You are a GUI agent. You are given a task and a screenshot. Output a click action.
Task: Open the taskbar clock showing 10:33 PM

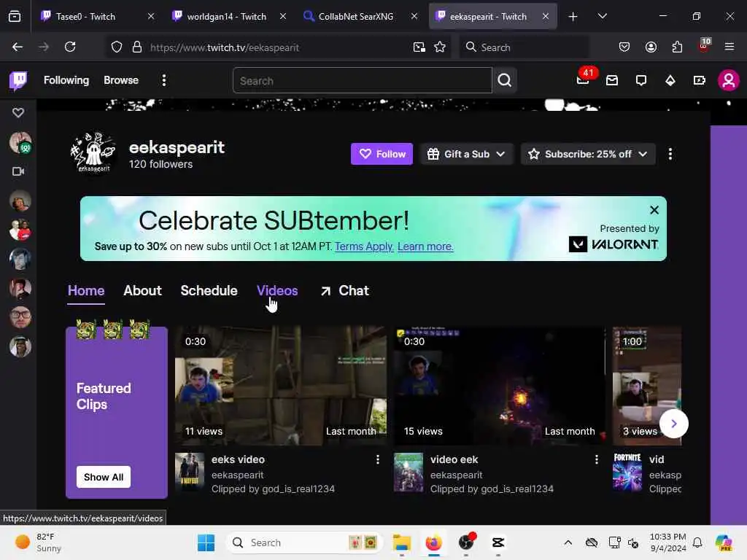point(668,542)
